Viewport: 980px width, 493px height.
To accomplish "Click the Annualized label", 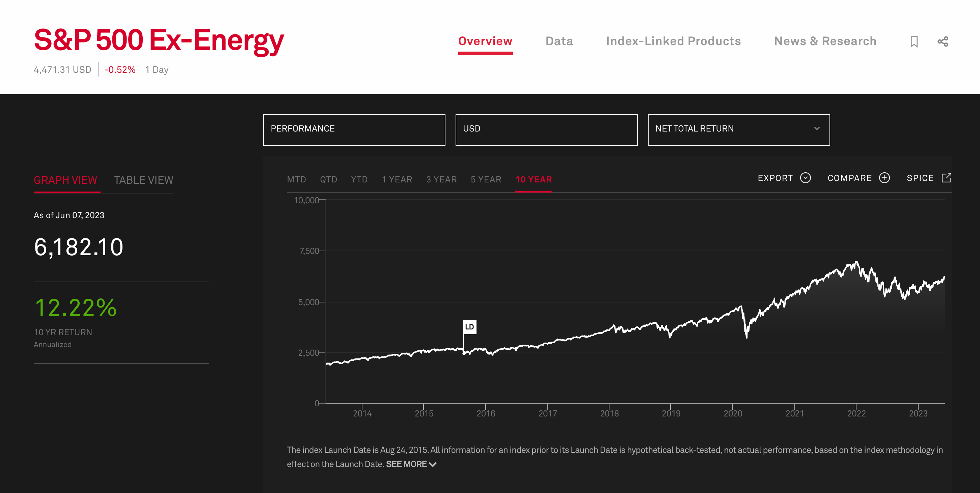I will tap(53, 344).
